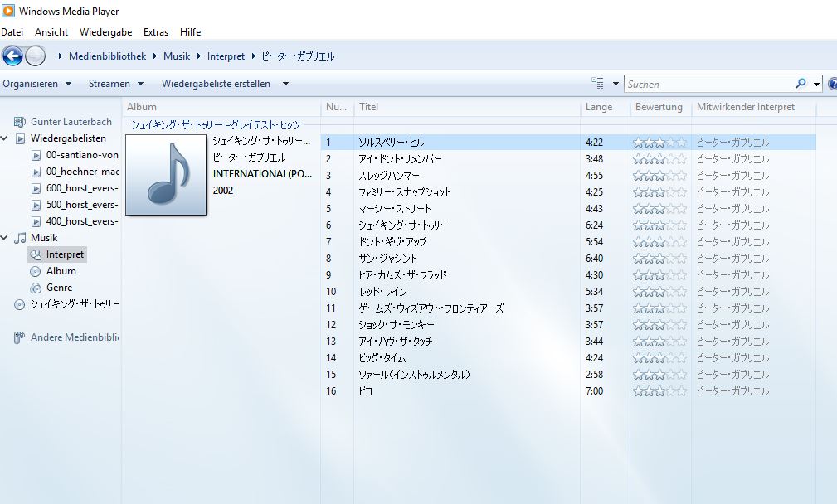Click Wiedergabeliste erstellen button
Screen dimensions: 837x504
[x=217, y=84]
